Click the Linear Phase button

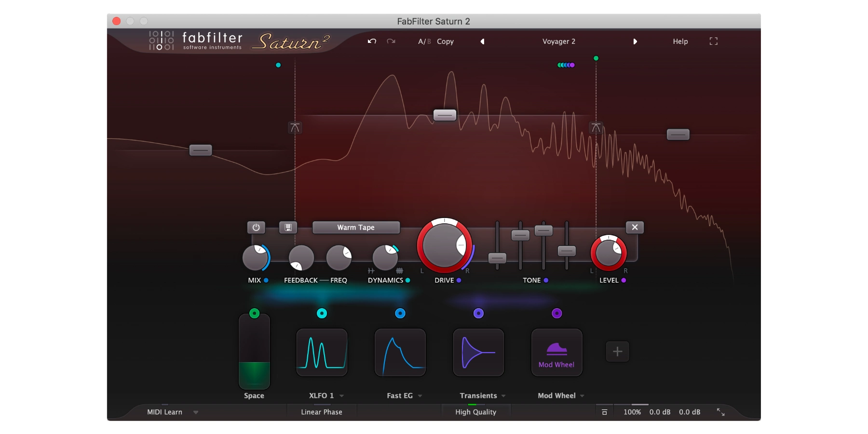[x=322, y=412]
